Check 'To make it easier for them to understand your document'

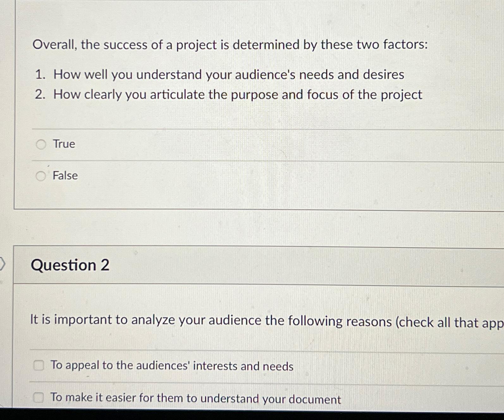tap(39, 398)
